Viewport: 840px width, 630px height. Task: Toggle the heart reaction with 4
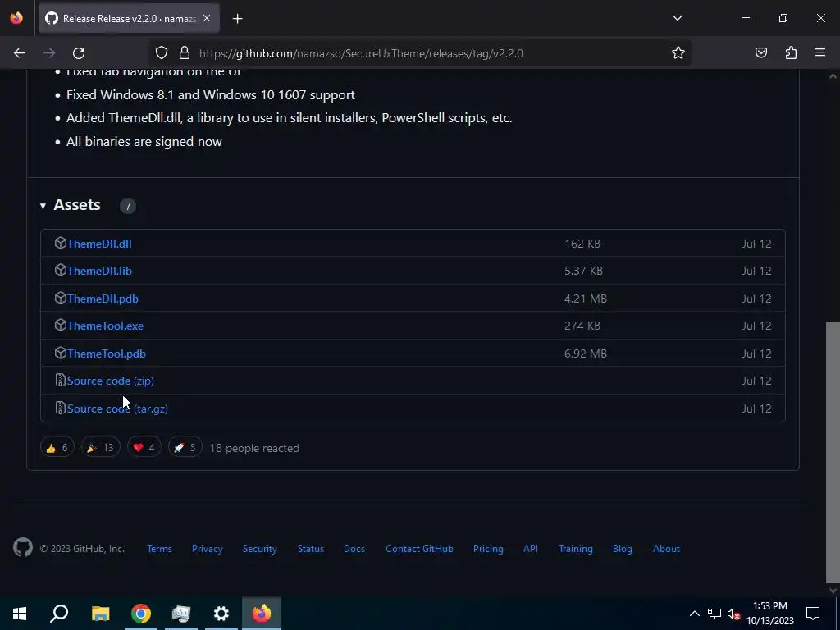[144, 447]
